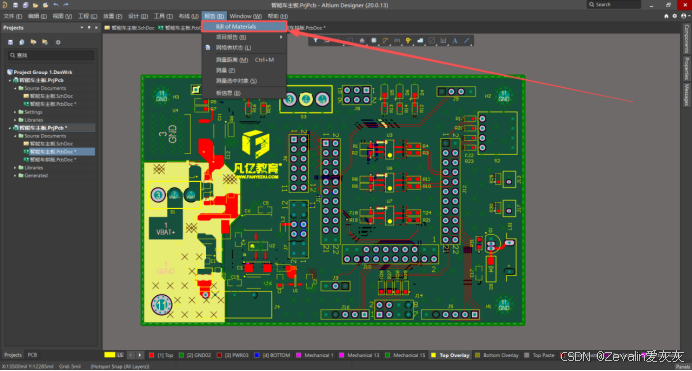The height and width of the screenshot is (371, 692).
Task: Select the [2] GND02 layer tab
Action: coord(195,355)
